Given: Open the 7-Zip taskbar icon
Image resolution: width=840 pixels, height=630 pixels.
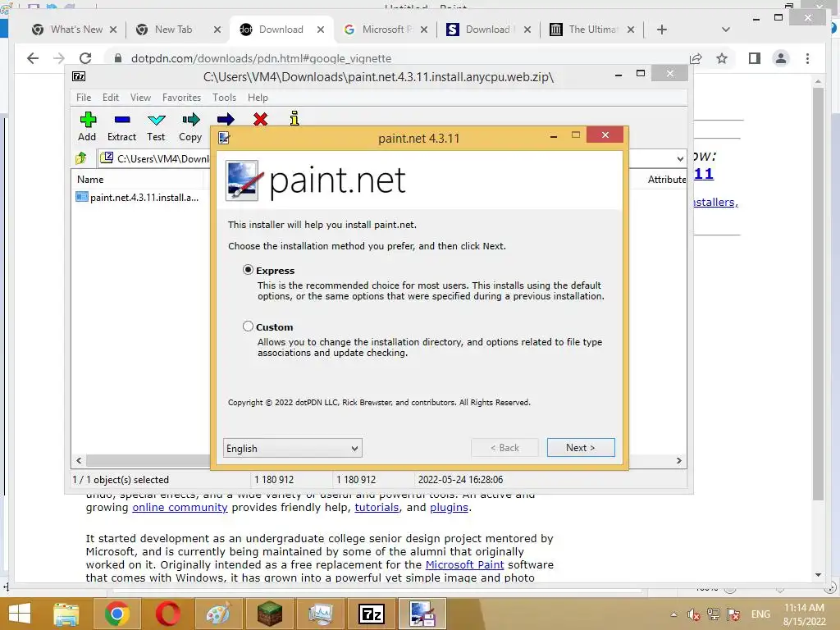Looking at the screenshot, I should [372, 614].
